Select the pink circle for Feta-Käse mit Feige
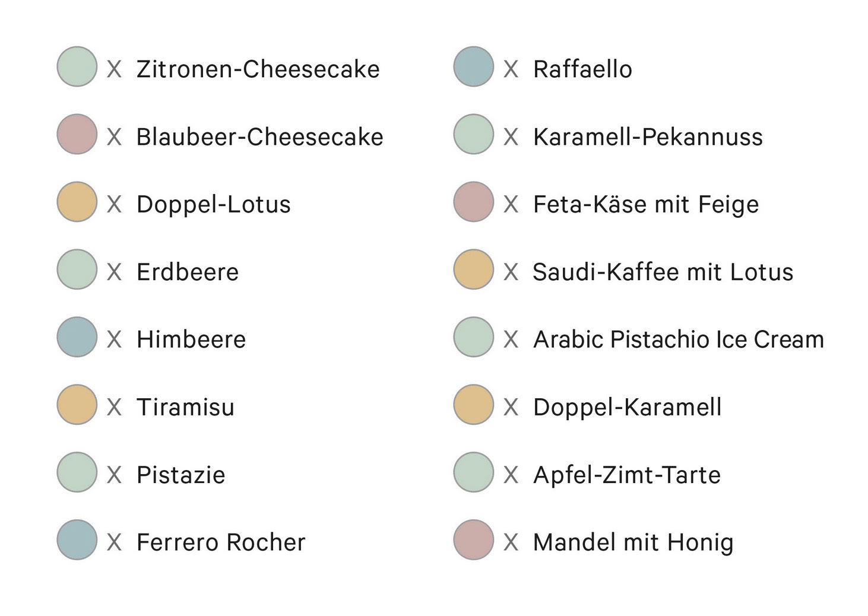The image size is (868, 616). pyautogui.click(x=474, y=202)
